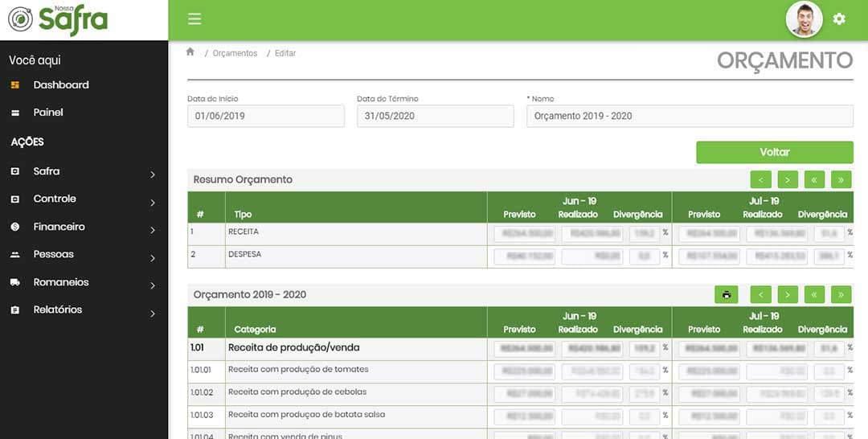Image resolution: width=868 pixels, height=439 pixels.
Task: Expand the Pessoas submenu chevron
Action: pos(153,258)
